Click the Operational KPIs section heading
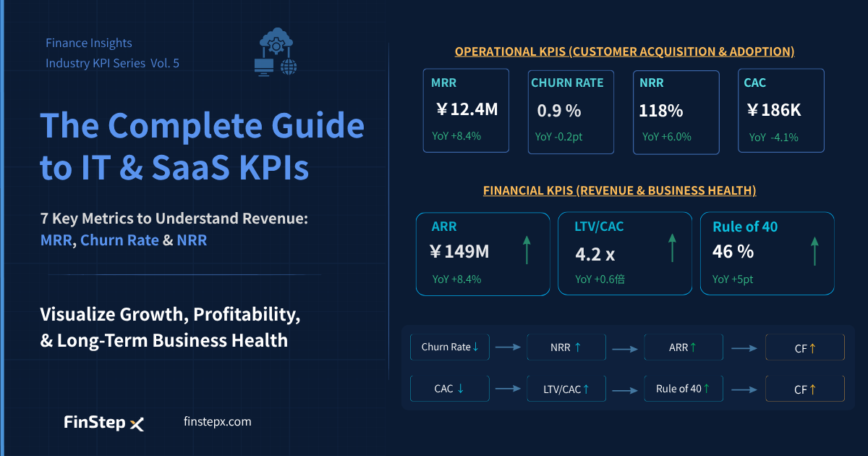Image resolution: width=868 pixels, height=456 pixels. [624, 51]
